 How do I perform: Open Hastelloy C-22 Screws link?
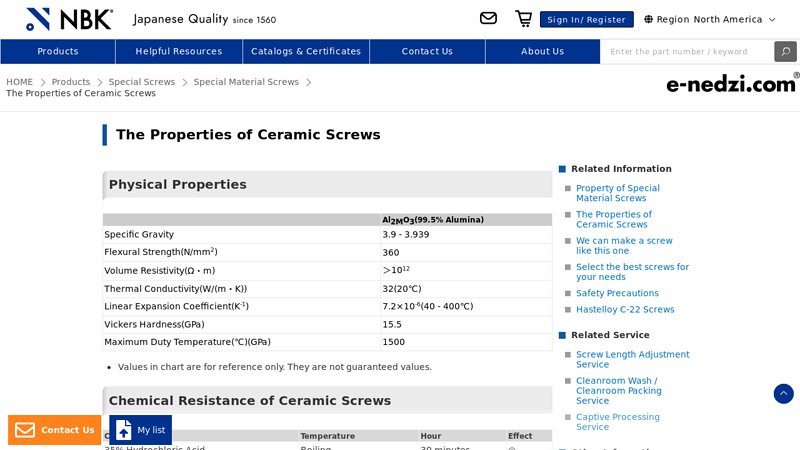[625, 310]
